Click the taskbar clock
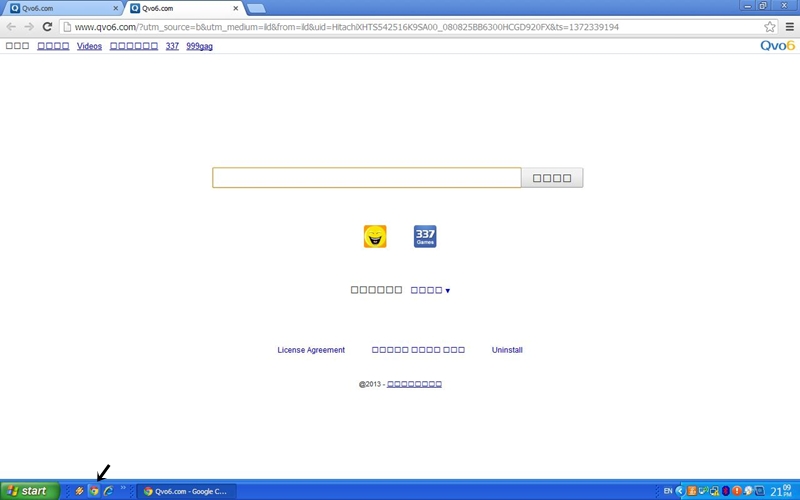800x500 pixels. pyautogui.click(x=781, y=491)
